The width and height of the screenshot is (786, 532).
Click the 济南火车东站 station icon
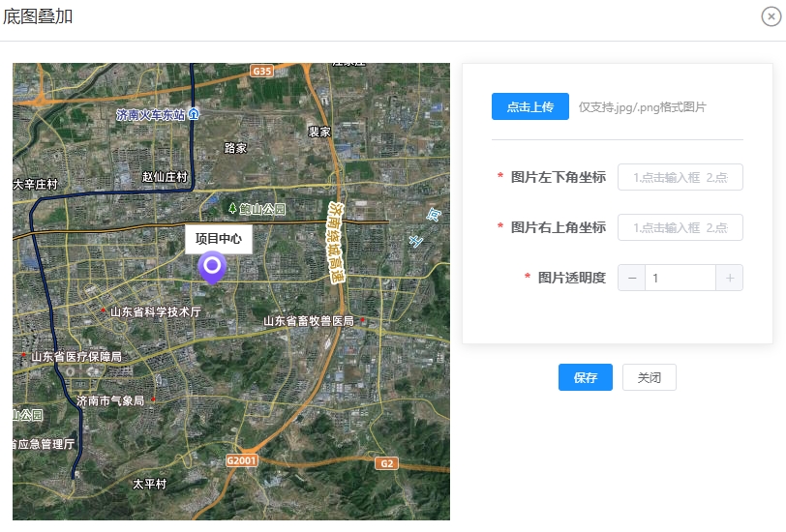(x=194, y=114)
